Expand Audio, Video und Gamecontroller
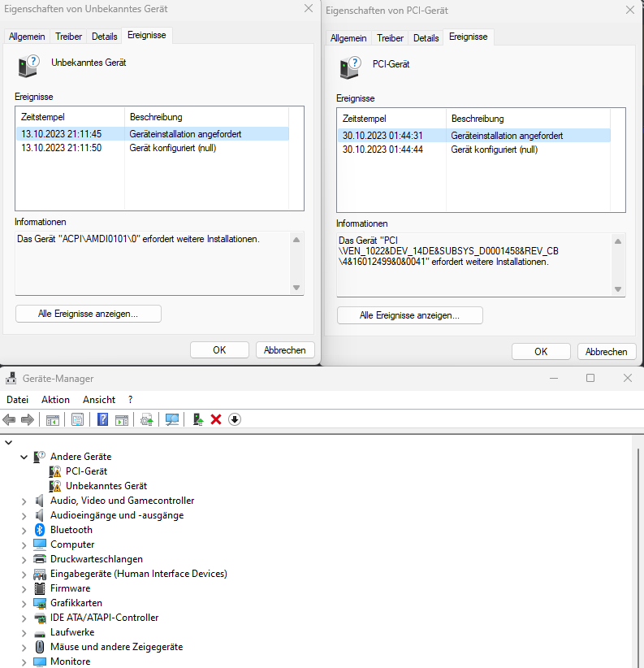The height and width of the screenshot is (668, 644). point(24,501)
